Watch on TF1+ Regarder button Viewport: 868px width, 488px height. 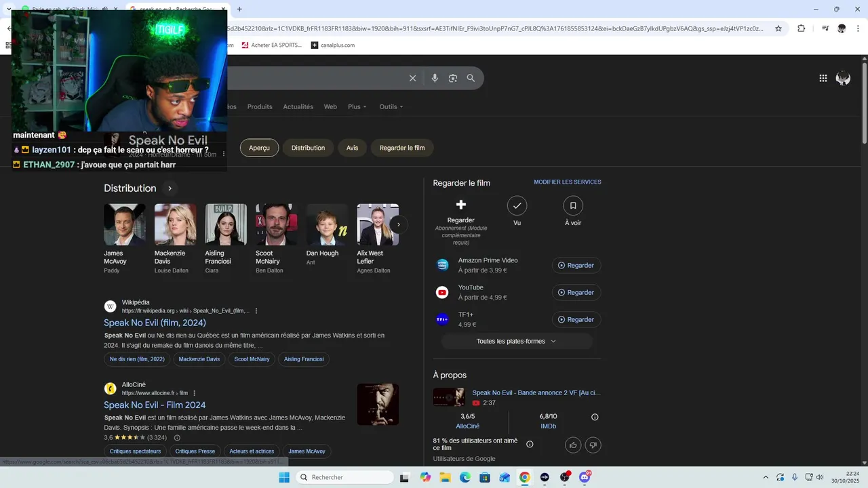[576, 319]
